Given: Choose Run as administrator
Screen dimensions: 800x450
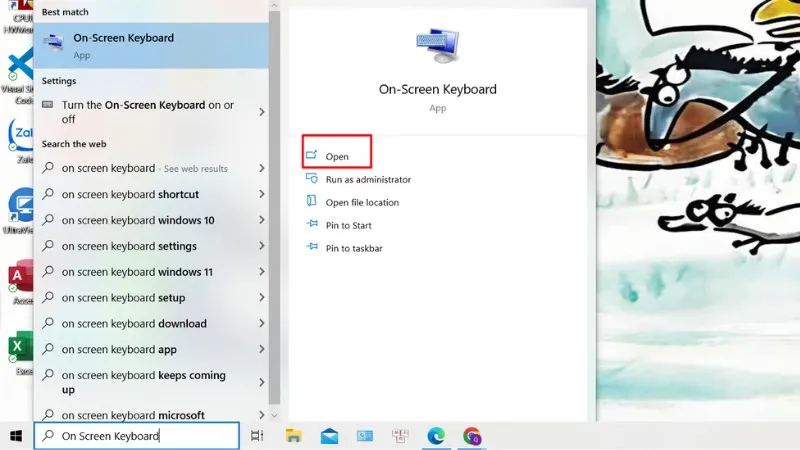Looking at the screenshot, I should pos(368,180).
